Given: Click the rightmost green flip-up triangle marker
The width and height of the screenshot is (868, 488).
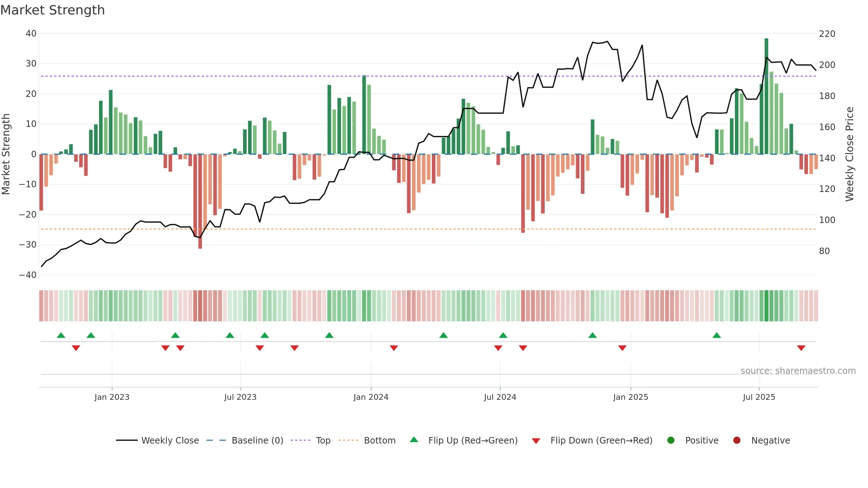Looking at the screenshot, I should coord(717,335).
